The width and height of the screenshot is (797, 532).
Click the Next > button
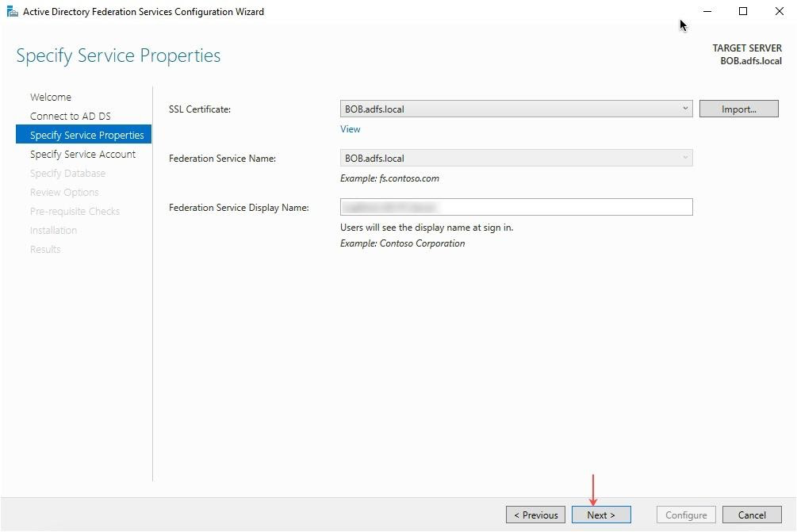pos(601,515)
